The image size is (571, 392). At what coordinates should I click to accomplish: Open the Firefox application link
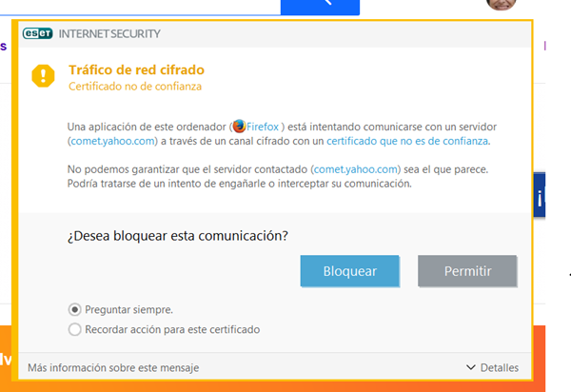click(263, 127)
